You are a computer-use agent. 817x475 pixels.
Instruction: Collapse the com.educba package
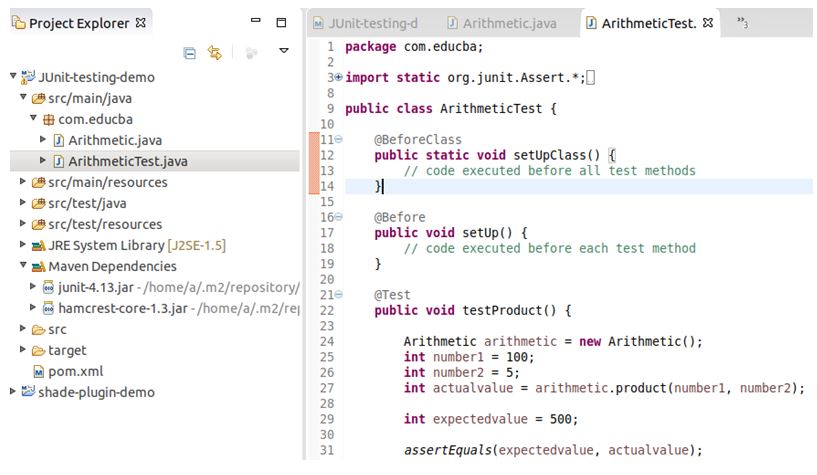[33, 118]
